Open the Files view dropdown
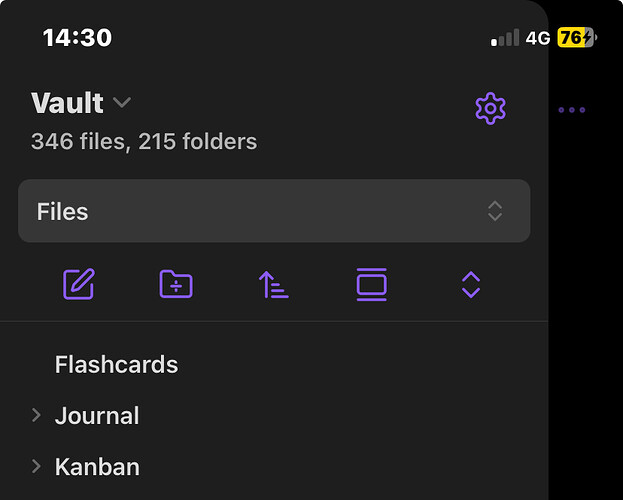623x500 pixels. (274, 211)
